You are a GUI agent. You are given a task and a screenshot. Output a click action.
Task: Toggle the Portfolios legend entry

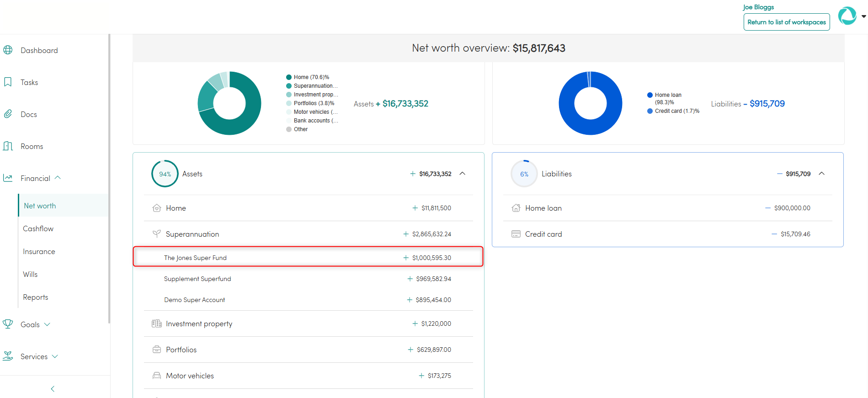(x=310, y=103)
